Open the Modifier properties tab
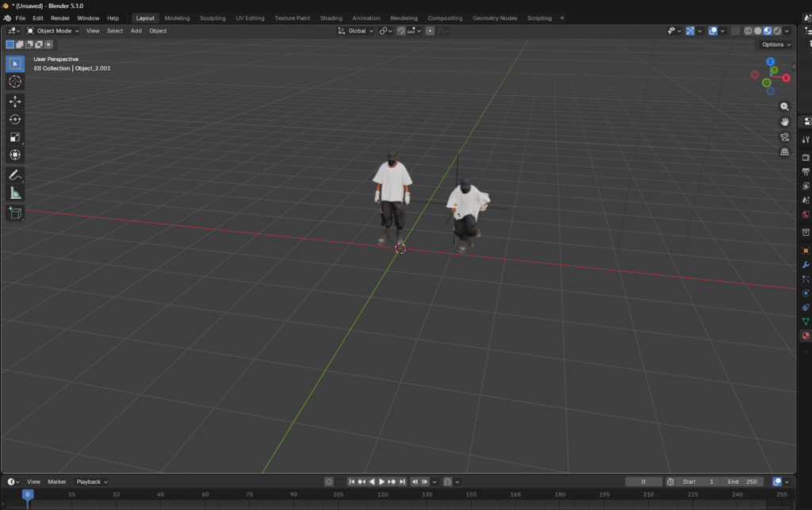This screenshot has height=510, width=812. click(x=806, y=264)
